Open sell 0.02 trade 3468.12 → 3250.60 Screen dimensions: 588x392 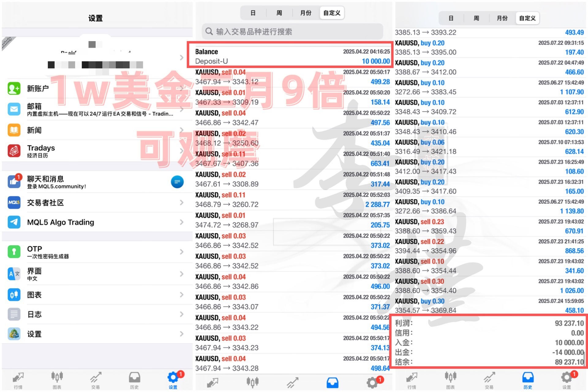pos(292,138)
